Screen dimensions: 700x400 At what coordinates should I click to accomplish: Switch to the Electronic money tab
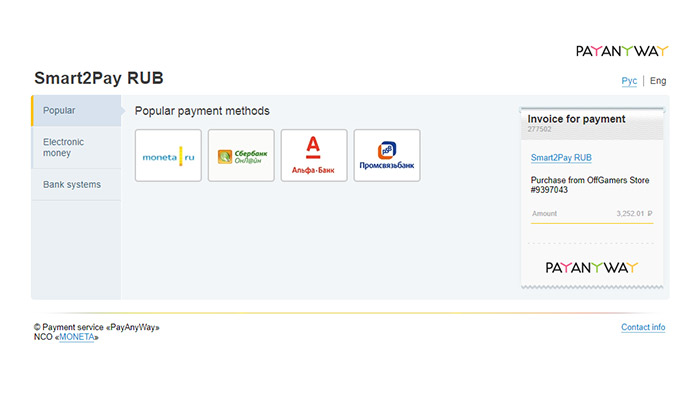[x=76, y=147]
